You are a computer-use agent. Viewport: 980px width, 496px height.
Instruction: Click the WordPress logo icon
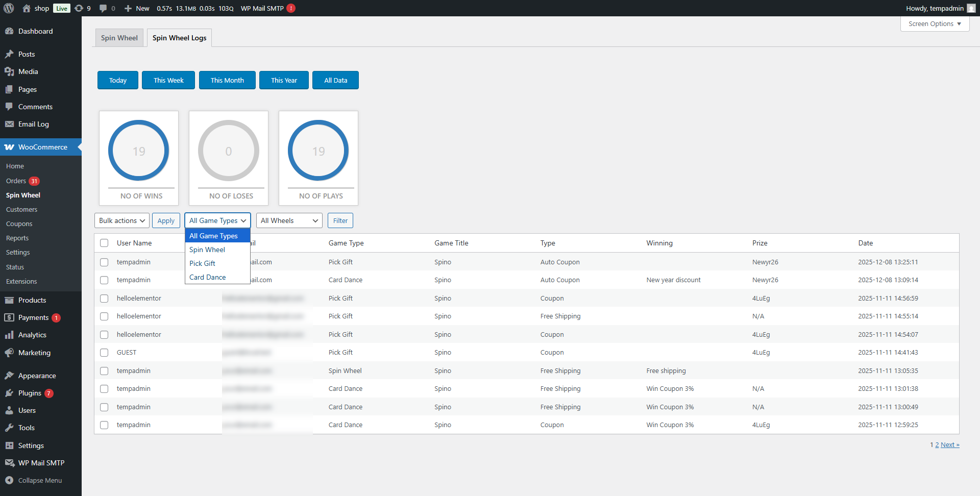point(9,8)
